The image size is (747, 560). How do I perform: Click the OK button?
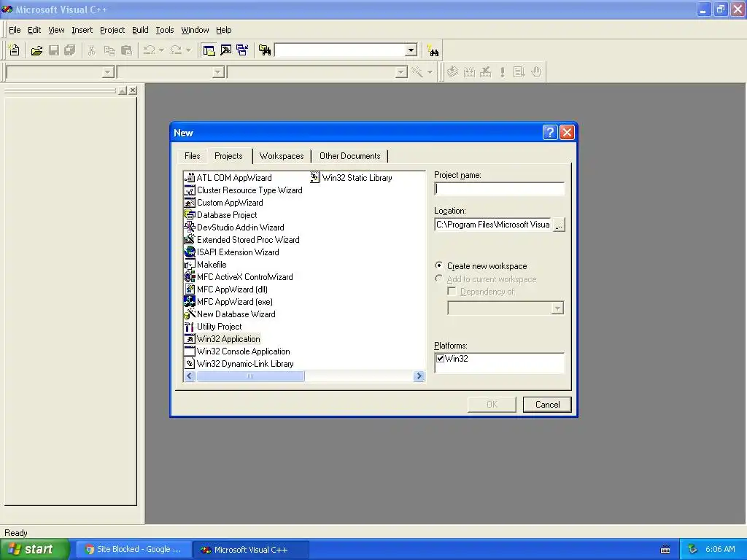[x=492, y=404]
